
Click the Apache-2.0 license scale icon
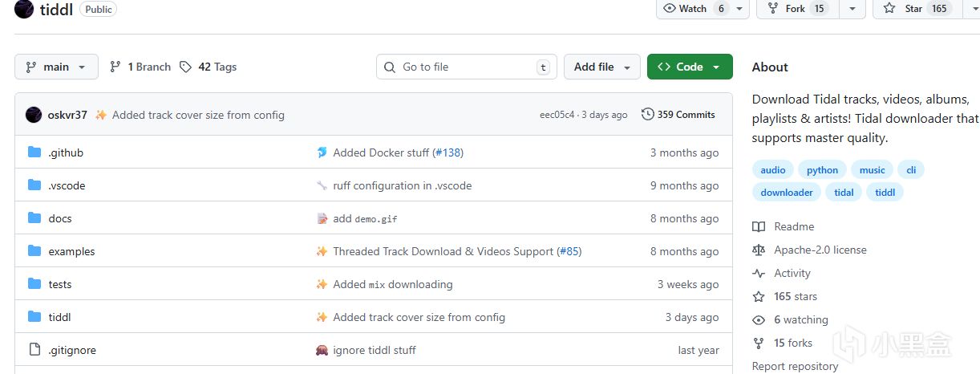pos(759,250)
